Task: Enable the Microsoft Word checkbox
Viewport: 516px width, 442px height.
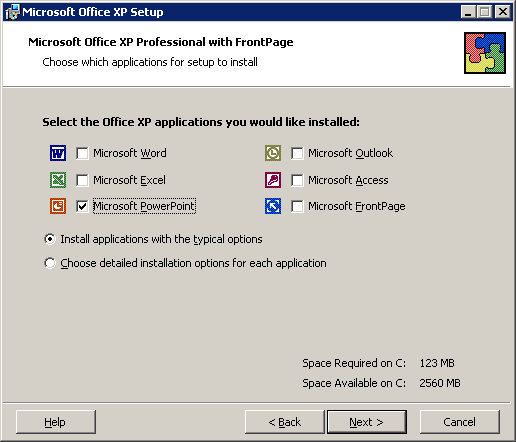Action: click(82, 154)
